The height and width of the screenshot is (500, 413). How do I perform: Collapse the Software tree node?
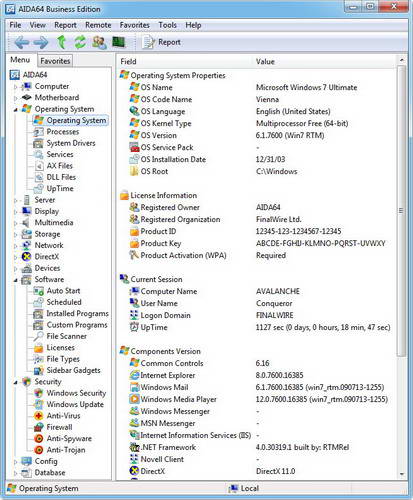point(15,280)
